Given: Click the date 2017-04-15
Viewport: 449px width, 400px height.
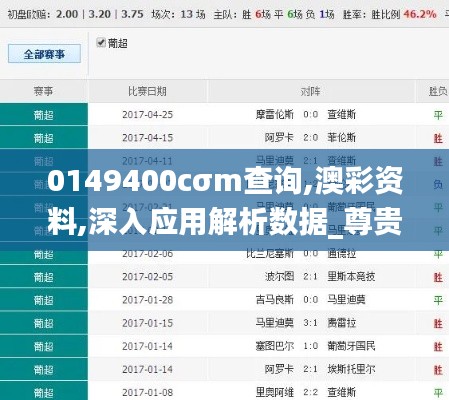Looking at the screenshot, I should pos(147,138).
